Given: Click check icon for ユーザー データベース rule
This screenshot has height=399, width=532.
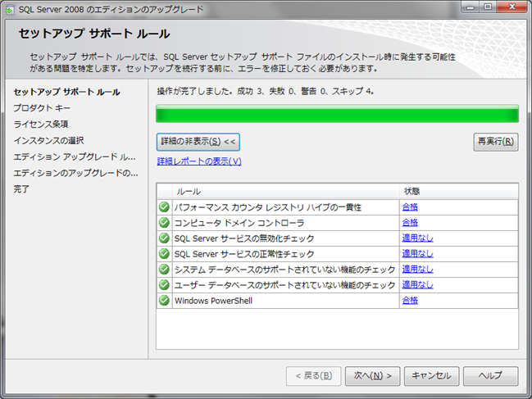Looking at the screenshot, I should [x=164, y=285].
